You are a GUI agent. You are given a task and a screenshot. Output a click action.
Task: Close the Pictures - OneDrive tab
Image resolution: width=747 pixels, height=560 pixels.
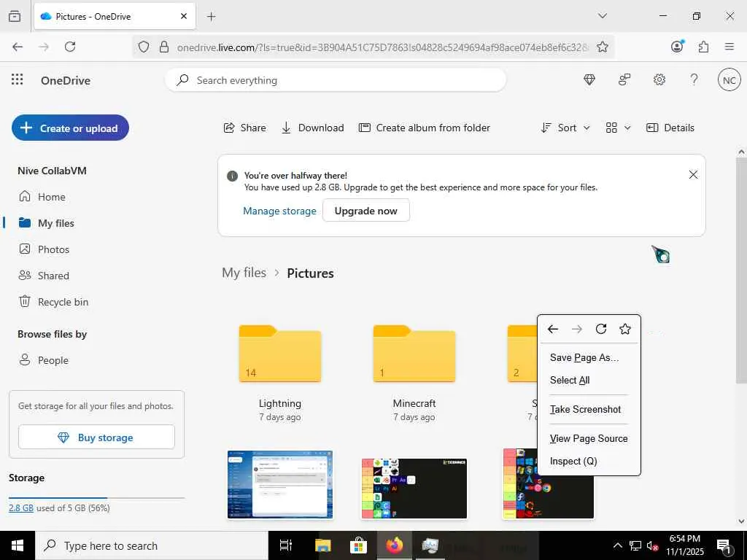(x=184, y=16)
